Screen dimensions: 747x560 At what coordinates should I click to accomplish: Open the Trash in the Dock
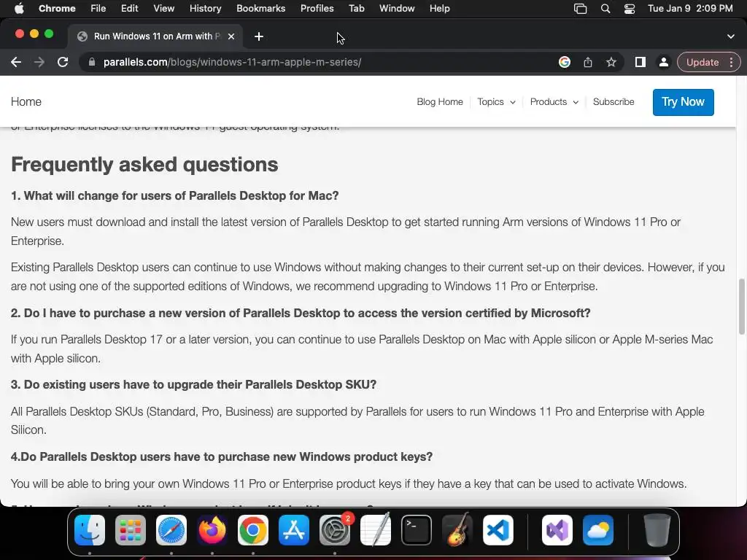click(657, 530)
